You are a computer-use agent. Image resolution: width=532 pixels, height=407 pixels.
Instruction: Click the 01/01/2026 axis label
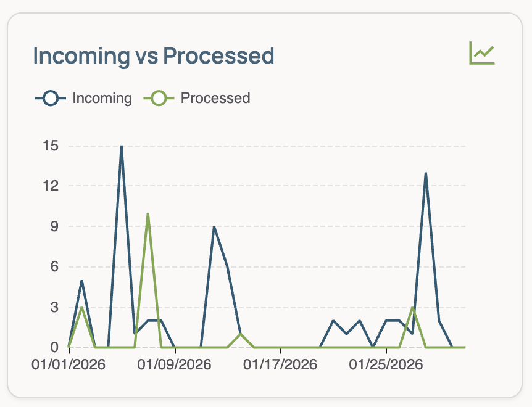[69, 364]
